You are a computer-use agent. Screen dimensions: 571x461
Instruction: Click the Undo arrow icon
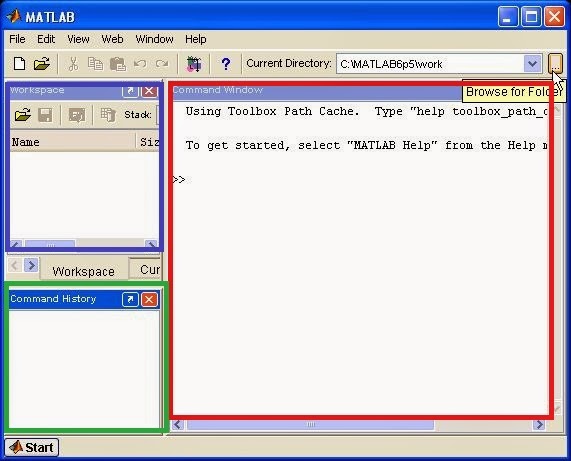[x=140, y=64]
